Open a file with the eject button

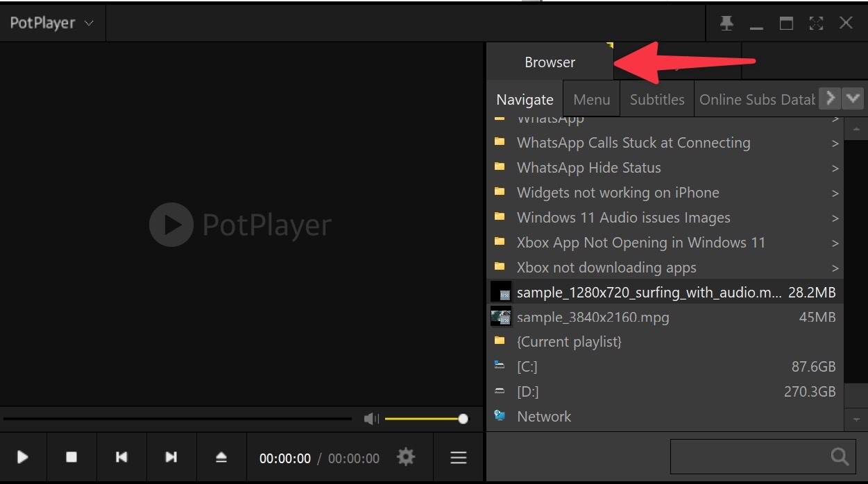tap(221, 457)
